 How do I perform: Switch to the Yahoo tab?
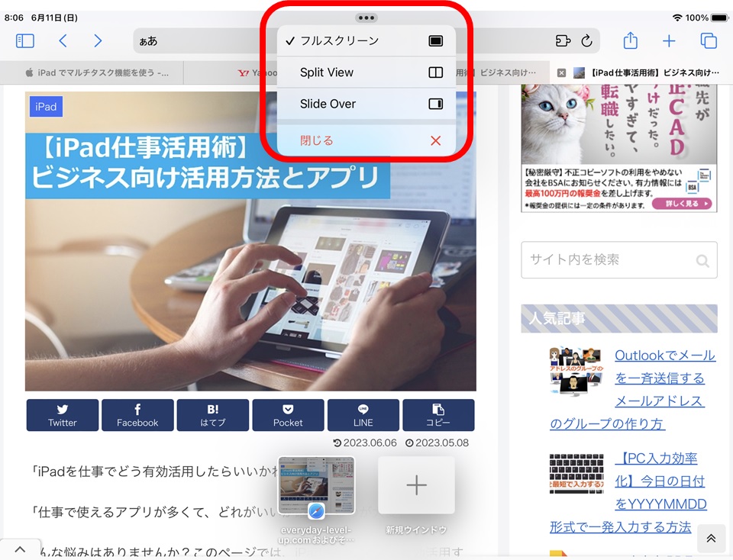pos(257,72)
